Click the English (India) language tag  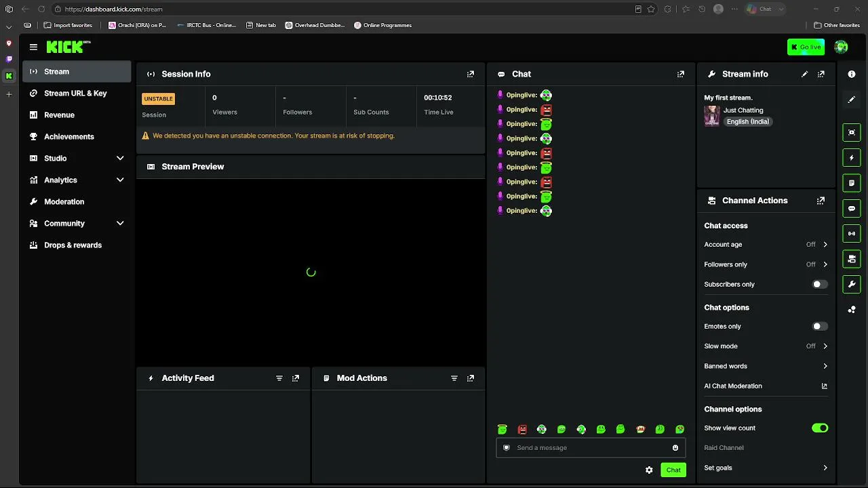(748, 121)
